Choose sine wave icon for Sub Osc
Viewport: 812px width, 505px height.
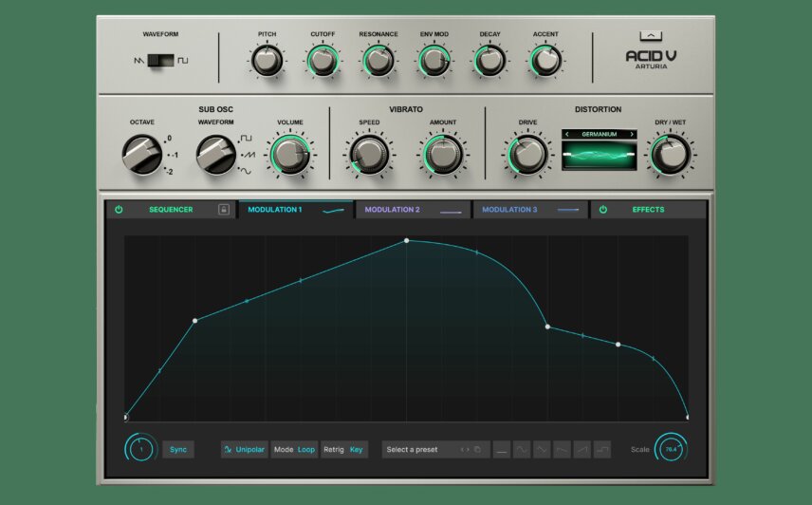(246, 172)
